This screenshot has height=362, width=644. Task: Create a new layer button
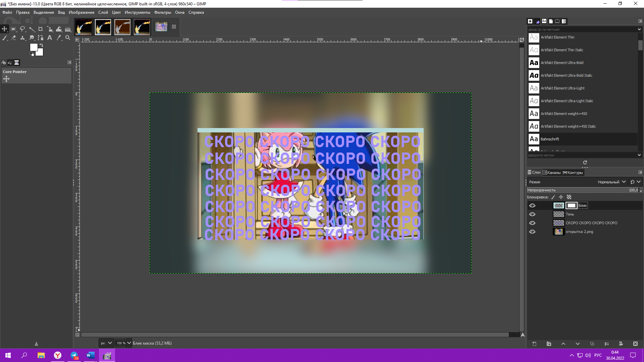(534, 344)
